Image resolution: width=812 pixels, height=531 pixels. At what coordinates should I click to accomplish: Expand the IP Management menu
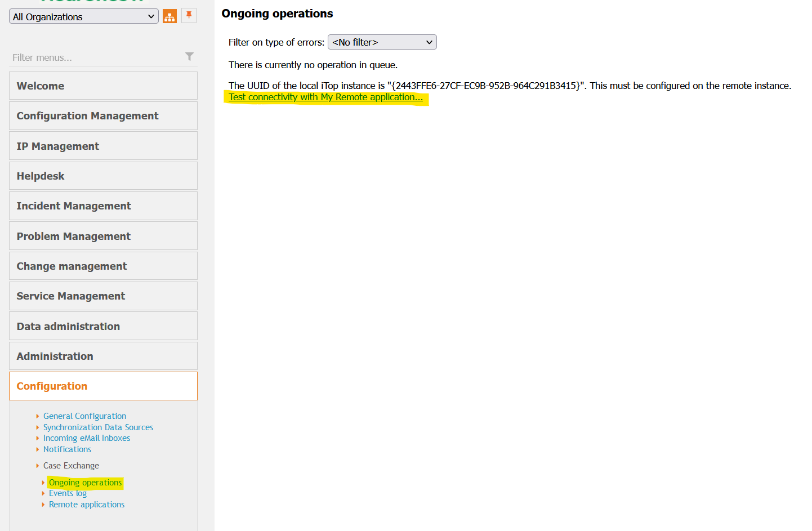click(103, 146)
